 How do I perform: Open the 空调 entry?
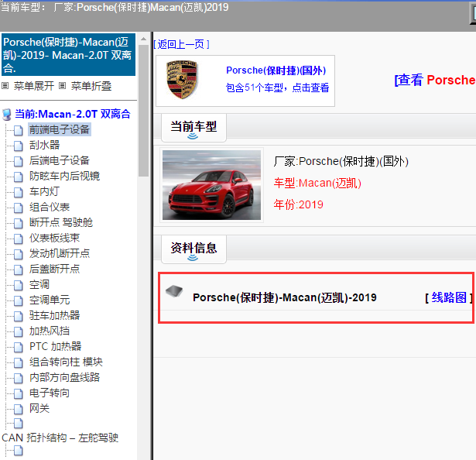tap(39, 284)
